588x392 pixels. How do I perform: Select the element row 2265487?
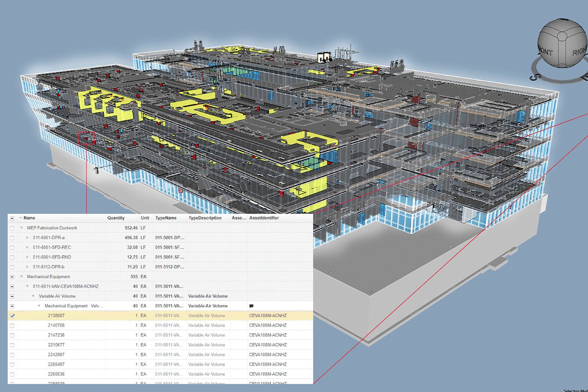coord(160,365)
